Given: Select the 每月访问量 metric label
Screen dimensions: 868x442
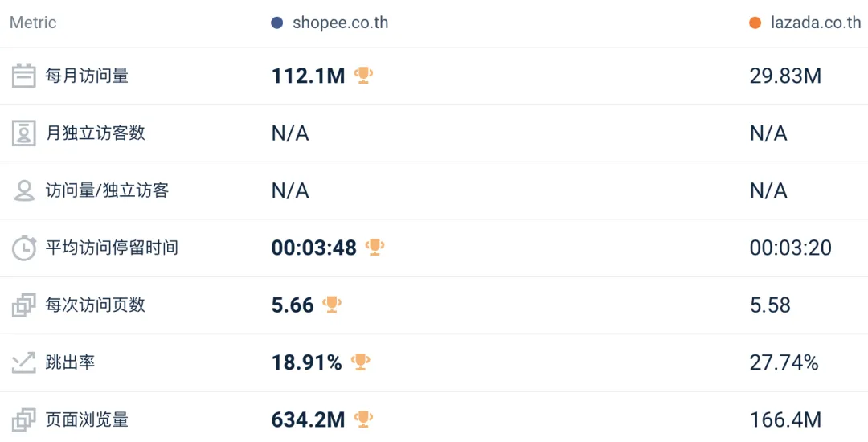Looking at the screenshot, I should (87, 76).
